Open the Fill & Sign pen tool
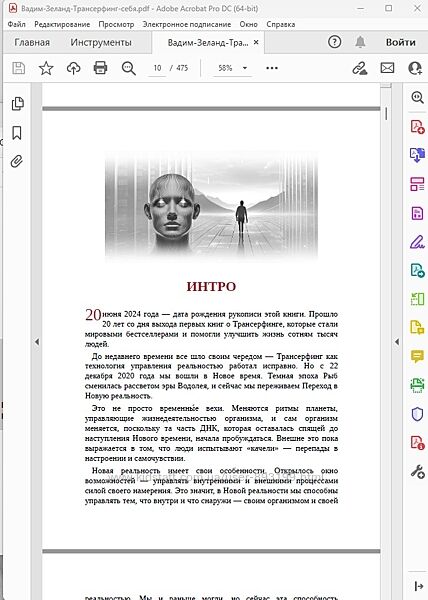The height and width of the screenshot is (600, 428). [x=417, y=242]
